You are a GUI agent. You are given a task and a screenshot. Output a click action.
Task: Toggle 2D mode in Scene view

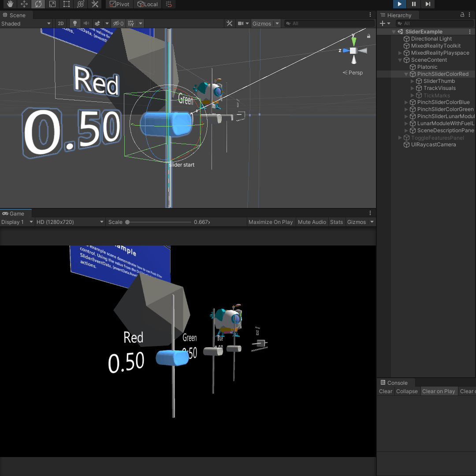[x=61, y=23]
